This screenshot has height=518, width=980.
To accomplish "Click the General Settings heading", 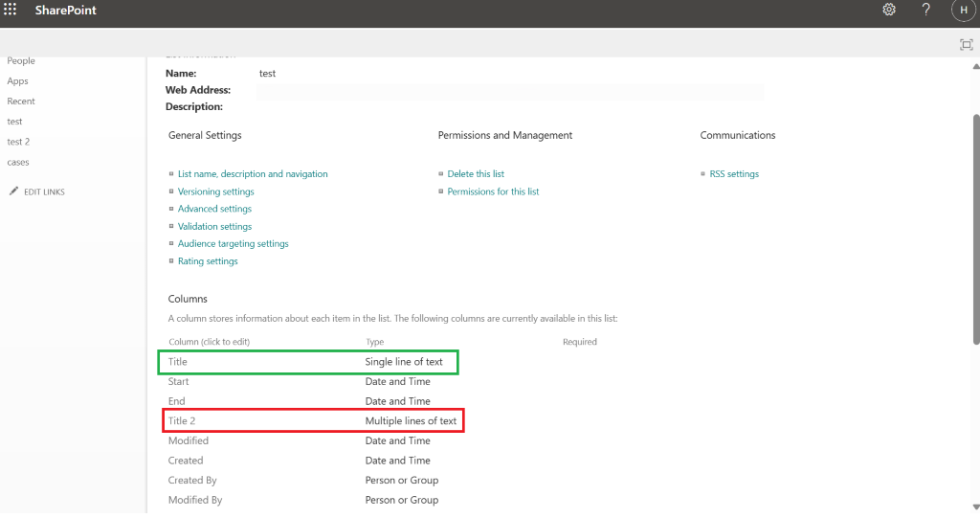I will [x=205, y=135].
